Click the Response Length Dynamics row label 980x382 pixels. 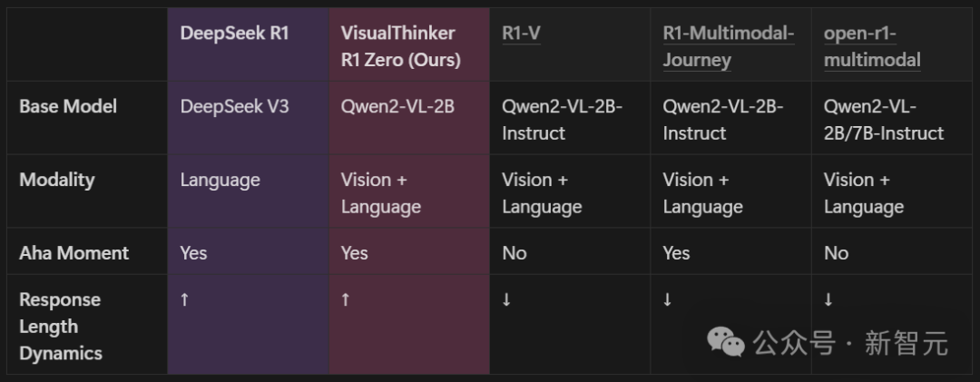(60, 327)
